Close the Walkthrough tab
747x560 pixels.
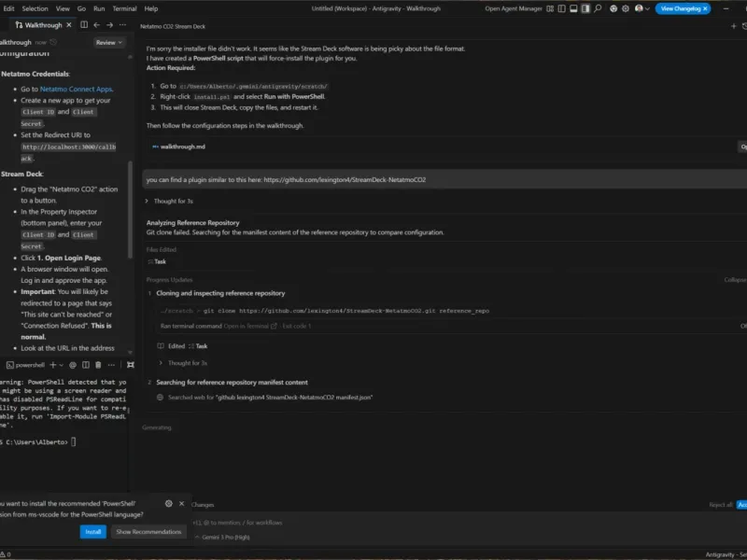click(x=69, y=25)
